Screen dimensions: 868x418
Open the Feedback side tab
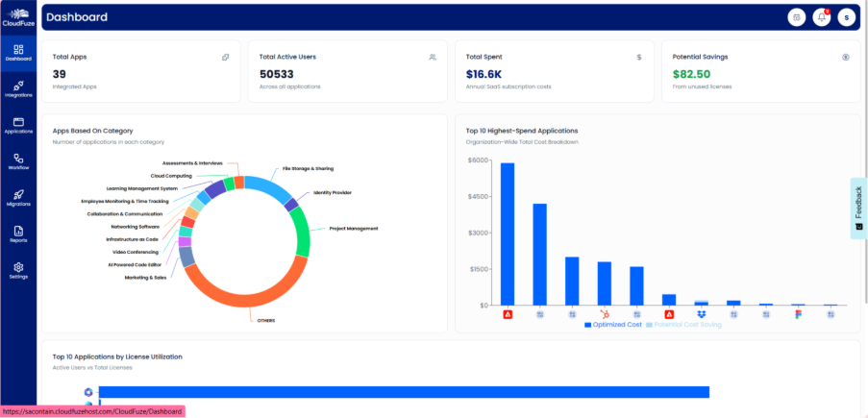pos(858,209)
